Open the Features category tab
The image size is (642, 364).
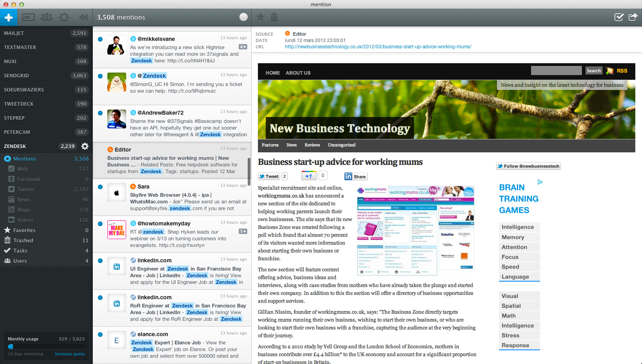[270, 145]
